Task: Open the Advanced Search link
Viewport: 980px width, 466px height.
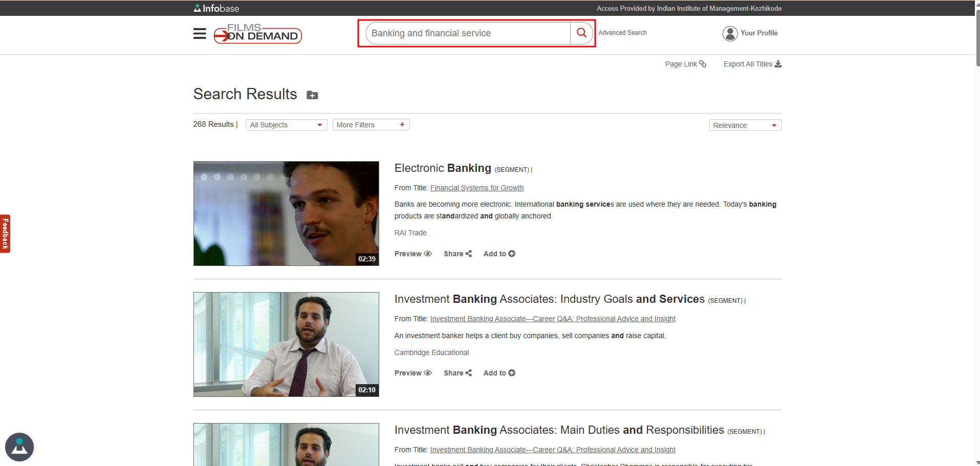Action: (x=622, y=33)
